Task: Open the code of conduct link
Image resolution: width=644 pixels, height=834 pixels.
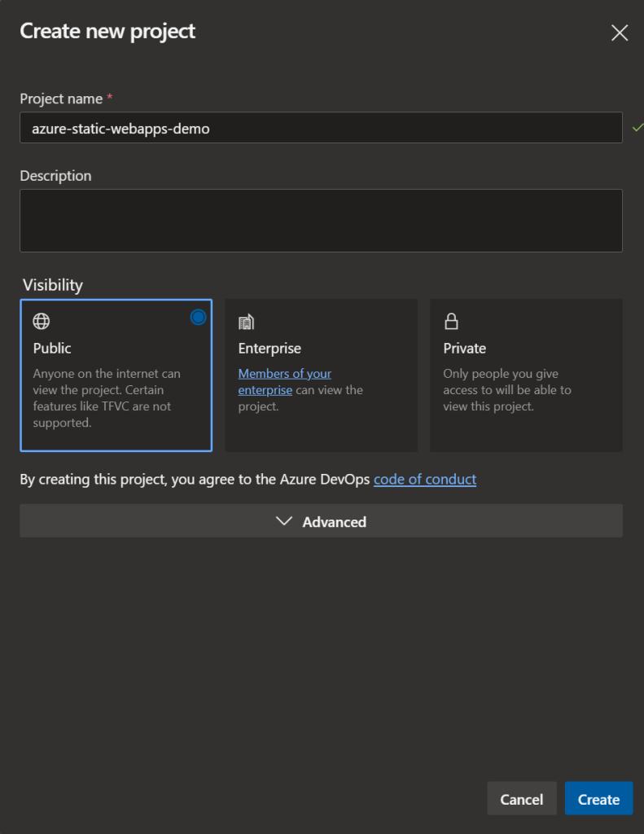Action: [425, 479]
